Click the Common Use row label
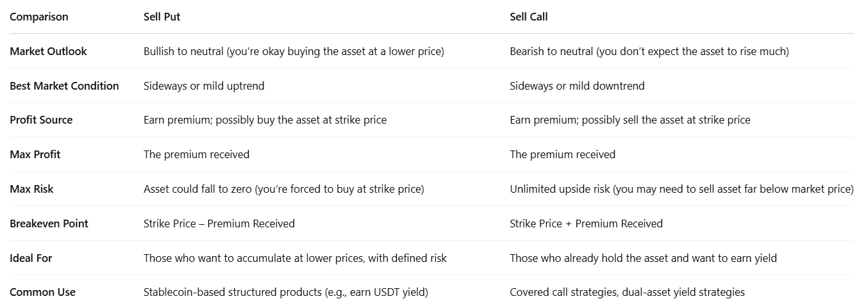868x308 pixels. point(42,292)
